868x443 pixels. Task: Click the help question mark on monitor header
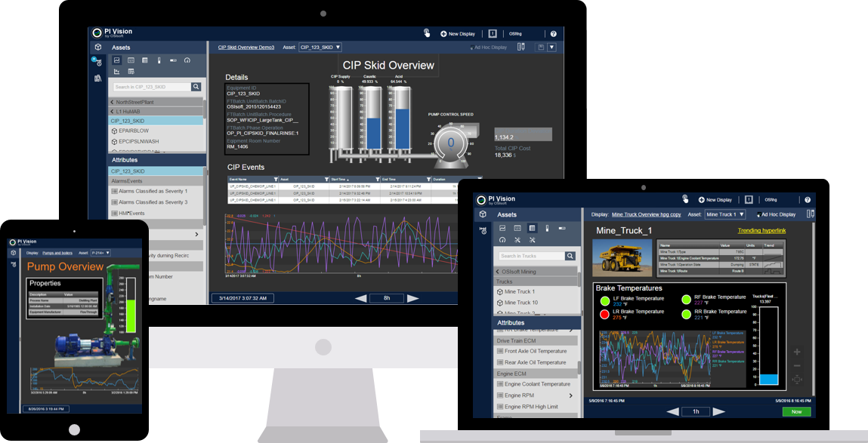pyautogui.click(x=553, y=34)
